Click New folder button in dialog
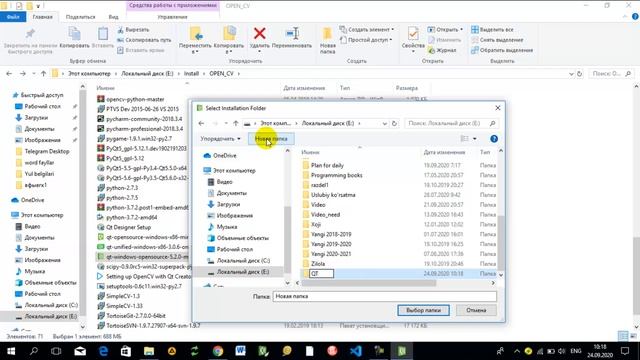The height and width of the screenshot is (360, 640). [271, 139]
